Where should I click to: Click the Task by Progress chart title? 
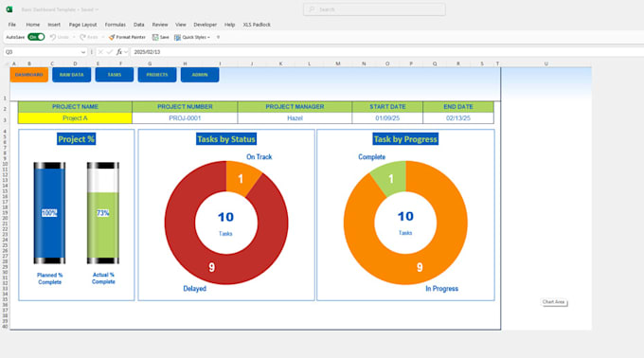tap(405, 139)
